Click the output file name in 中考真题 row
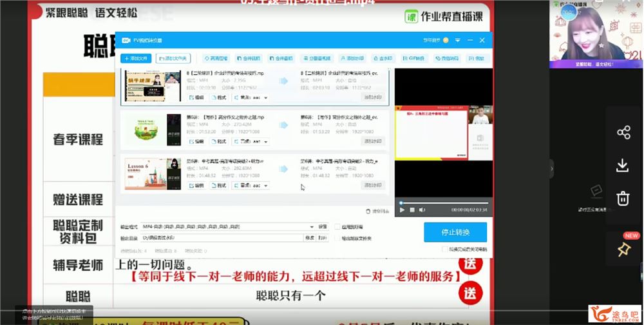Screen dimensions: 644x325 point(339,161)
